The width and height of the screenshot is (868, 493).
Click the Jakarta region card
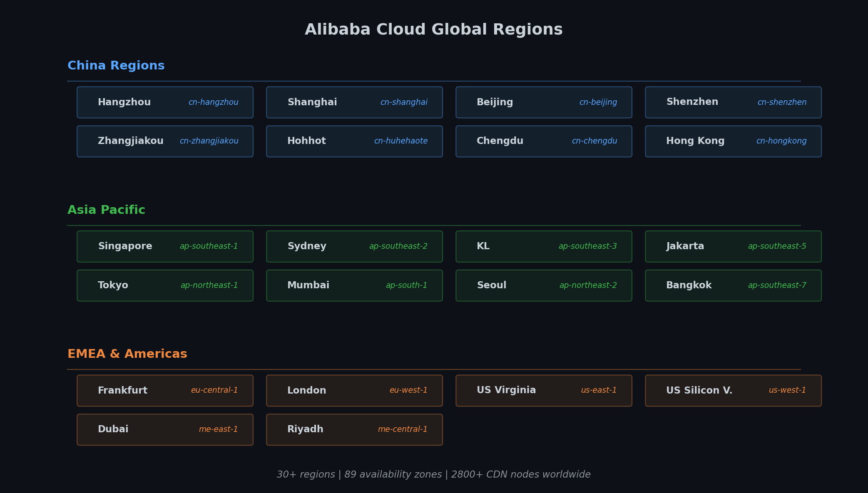click(x=733, y=247)
